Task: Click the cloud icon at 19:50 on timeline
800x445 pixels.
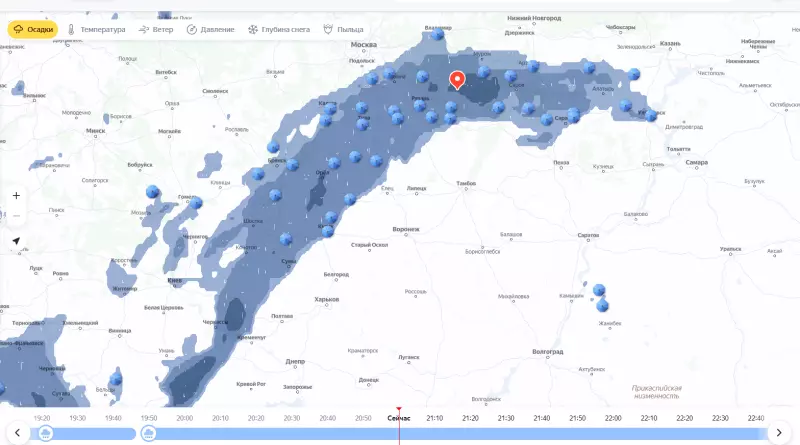Action: click(148, 433)
